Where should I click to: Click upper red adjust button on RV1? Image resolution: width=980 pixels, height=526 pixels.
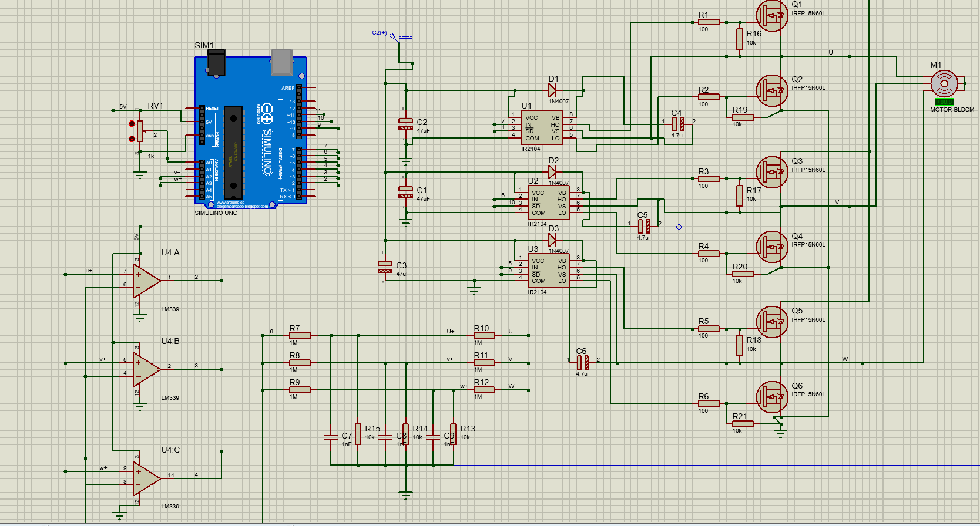tap(132, 123)
